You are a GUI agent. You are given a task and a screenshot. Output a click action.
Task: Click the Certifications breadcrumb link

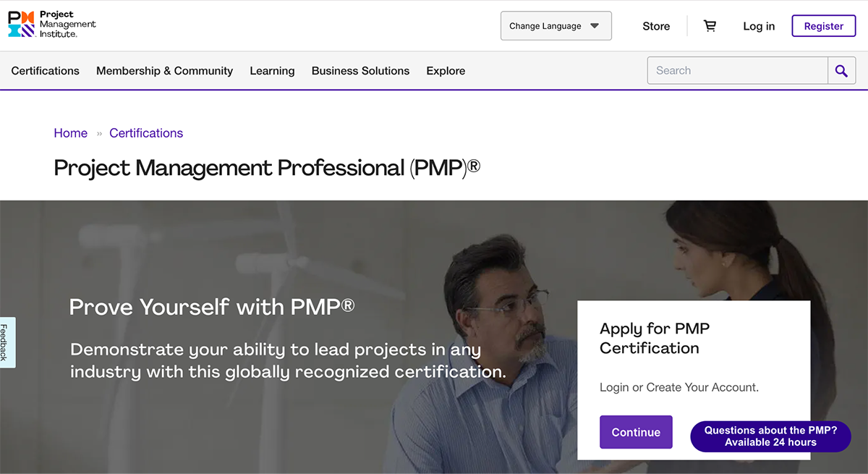(146, 133)
